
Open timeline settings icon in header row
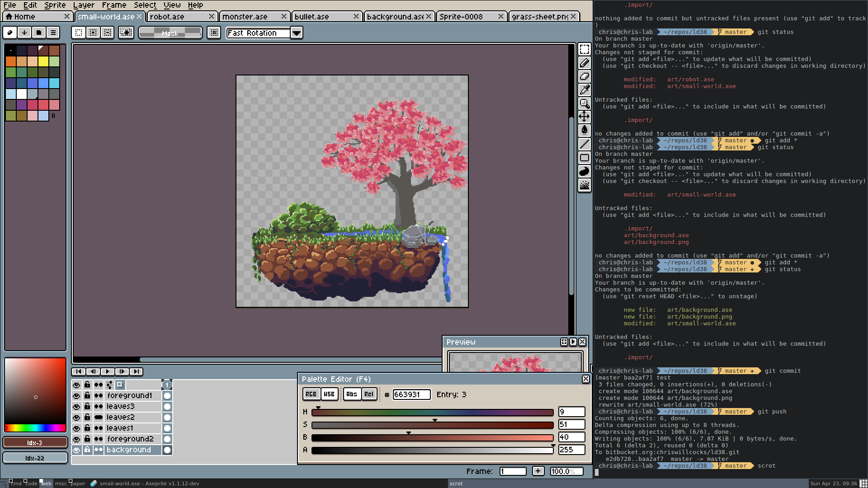(109, 385)
